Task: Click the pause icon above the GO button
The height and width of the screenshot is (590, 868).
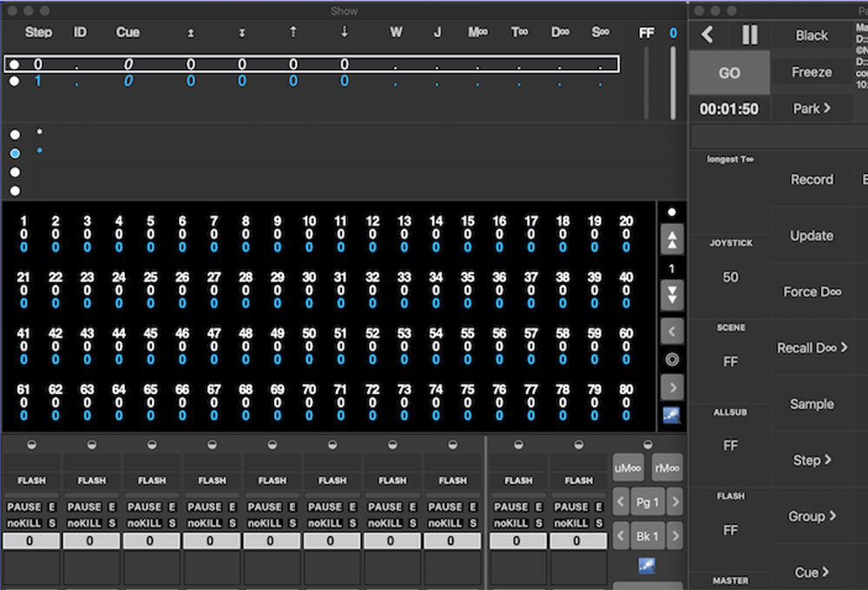Action: 750,35
